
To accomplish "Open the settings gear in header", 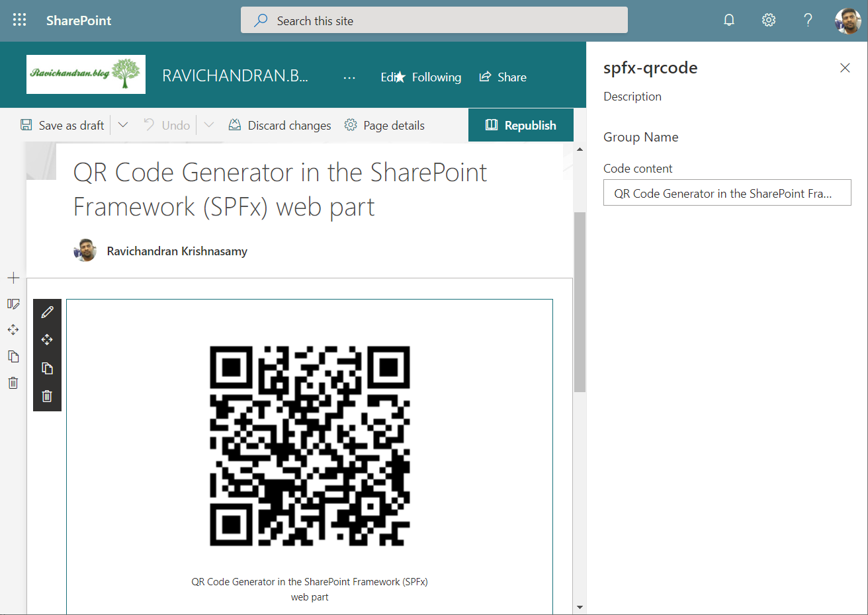I will [x=769, y=20].
